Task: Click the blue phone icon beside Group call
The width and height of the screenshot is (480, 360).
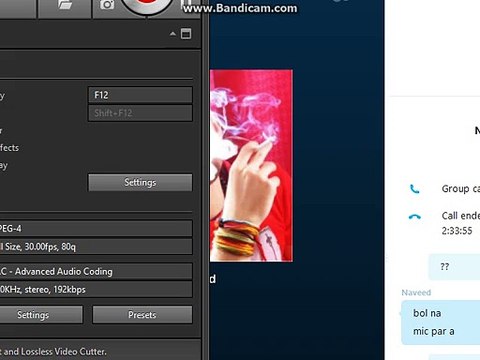Action: click(414, 189)
